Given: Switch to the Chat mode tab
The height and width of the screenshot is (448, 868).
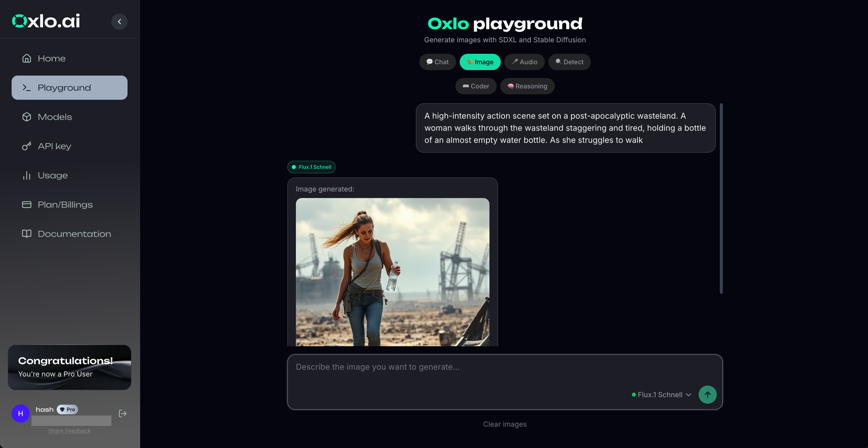Looking at the screenshot, I should [x=437, y=62].
